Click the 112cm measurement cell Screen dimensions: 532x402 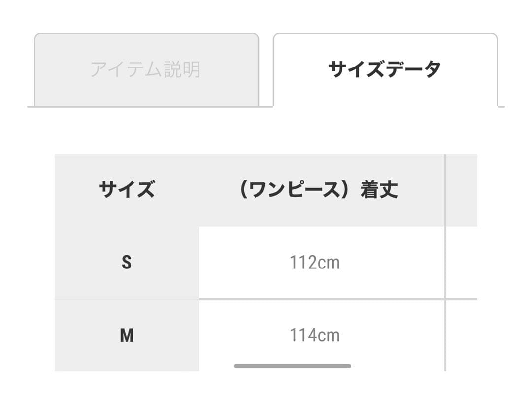[x=315, y=263]
